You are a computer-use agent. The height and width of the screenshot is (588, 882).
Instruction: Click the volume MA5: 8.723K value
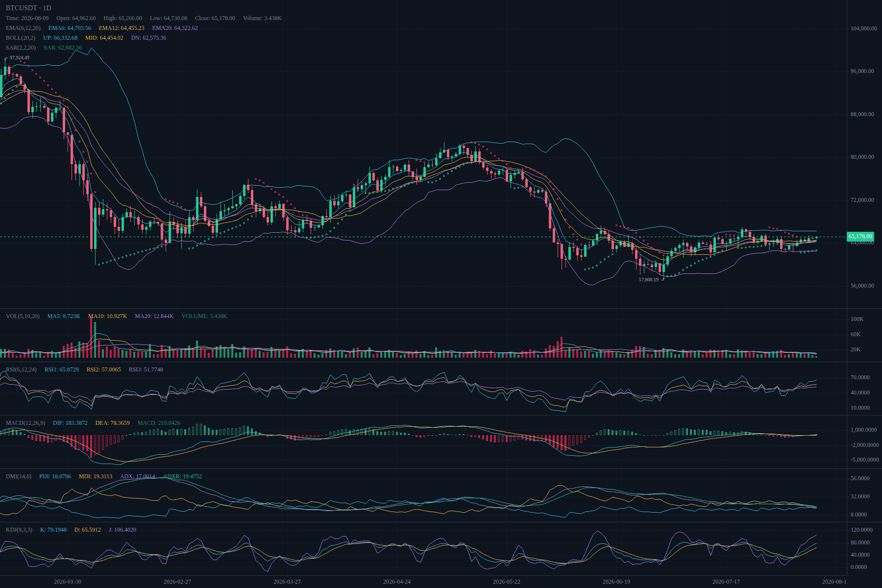(64, 316)
